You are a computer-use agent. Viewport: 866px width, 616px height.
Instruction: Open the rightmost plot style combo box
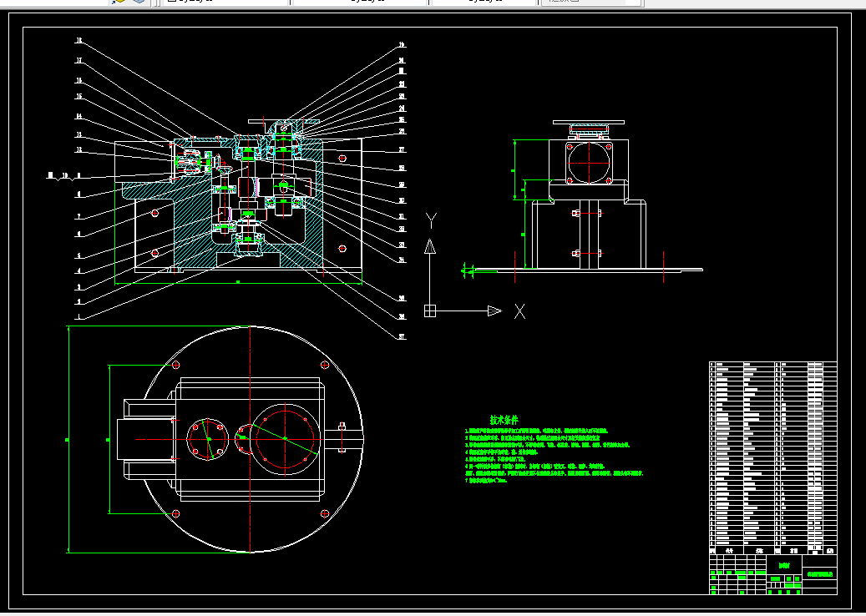tap(591, 2)
